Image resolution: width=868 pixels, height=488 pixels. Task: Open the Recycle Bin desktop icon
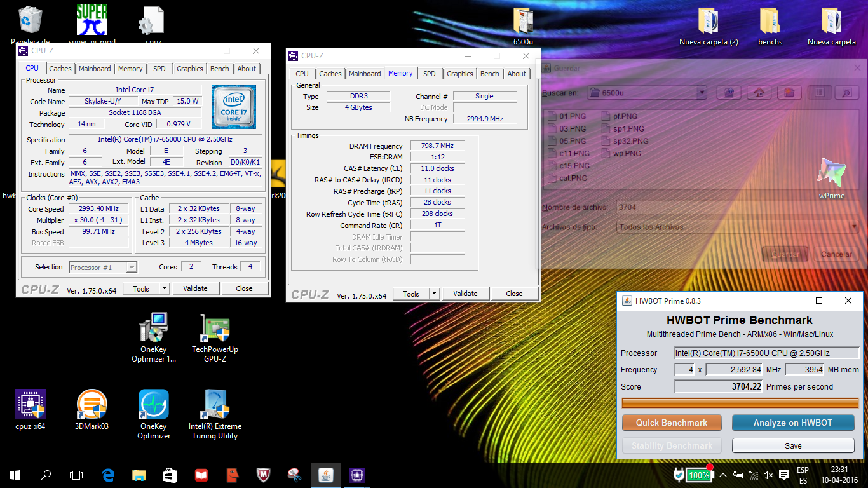coord(30,20)
